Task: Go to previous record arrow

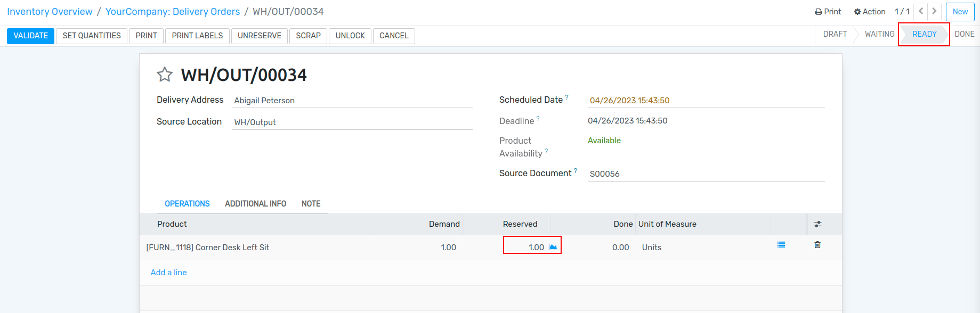Action: pyautogui.click(x=921, y=12)
